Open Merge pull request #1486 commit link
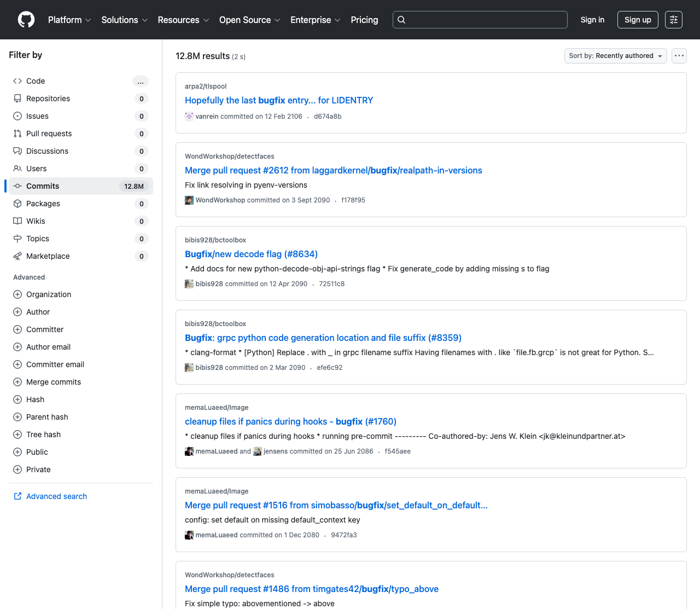700x609 pixels. [x=312, y=589]
